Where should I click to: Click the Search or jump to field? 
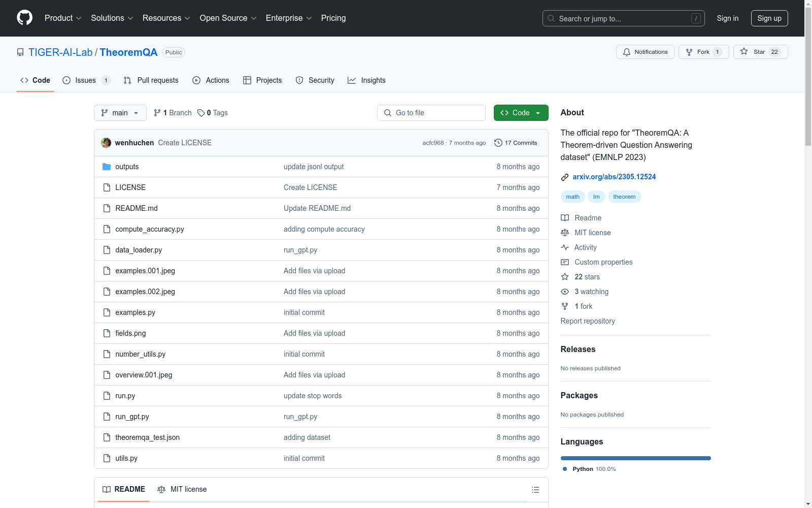624,18
